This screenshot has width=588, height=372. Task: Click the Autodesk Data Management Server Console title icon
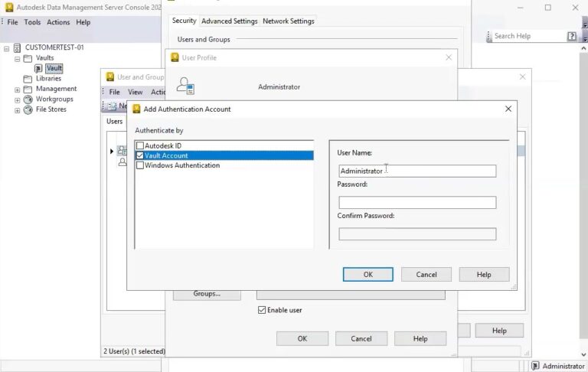coord(9,7)
